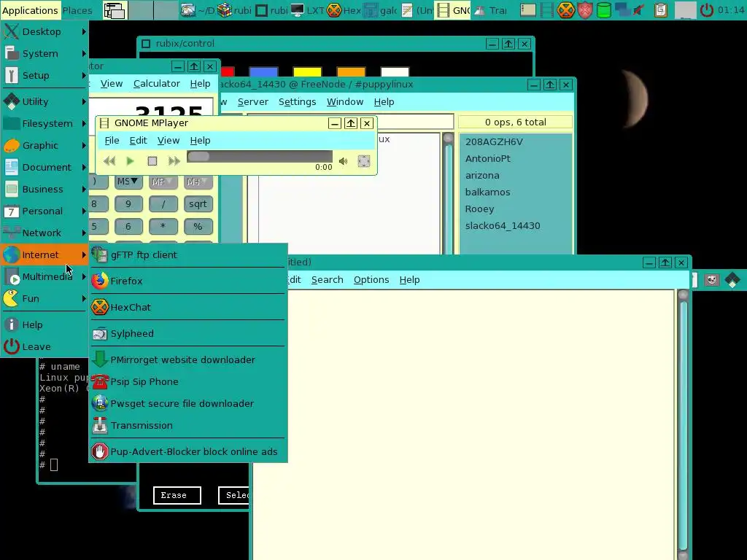This screenshot has height=560, width=747.
Task: Select user Rooey in HexChat user list
Action: [x=480, y=209]
